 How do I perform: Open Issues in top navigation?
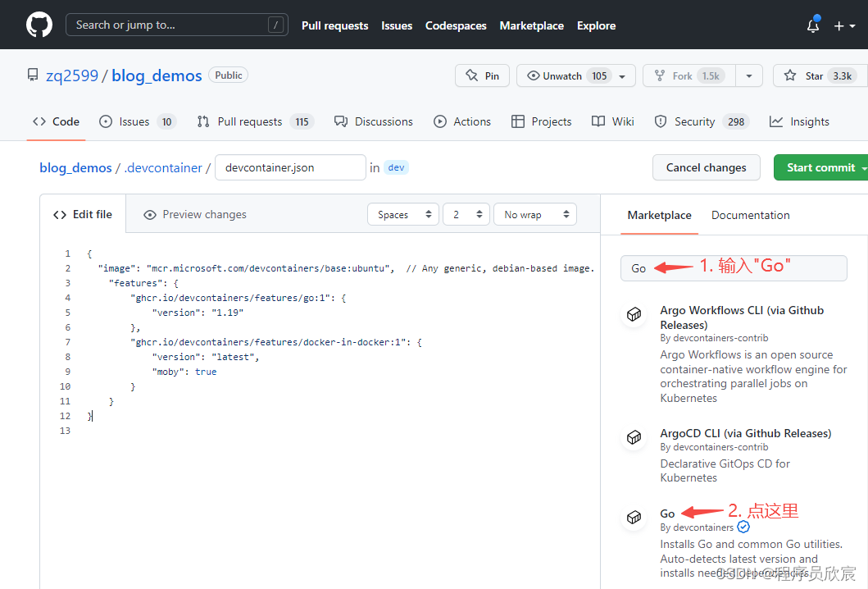pyautogui.click(x=397, y=25)
